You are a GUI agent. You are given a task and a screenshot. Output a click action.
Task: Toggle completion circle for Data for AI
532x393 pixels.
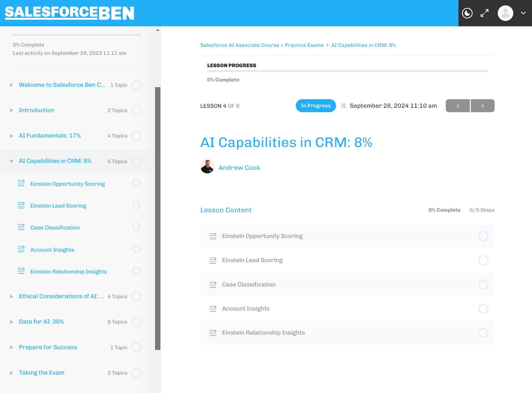[x=136, y=322]
